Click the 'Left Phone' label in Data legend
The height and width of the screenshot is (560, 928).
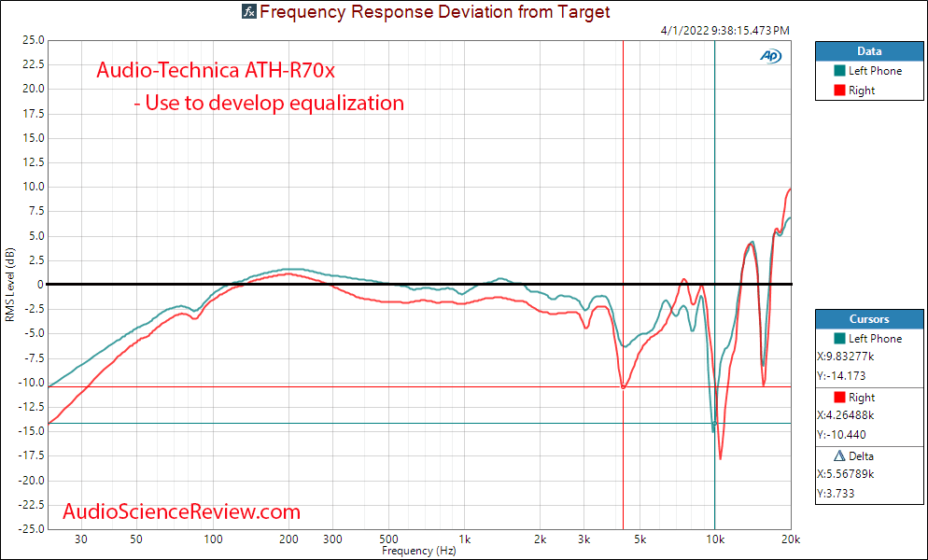[x=875, y=71]
